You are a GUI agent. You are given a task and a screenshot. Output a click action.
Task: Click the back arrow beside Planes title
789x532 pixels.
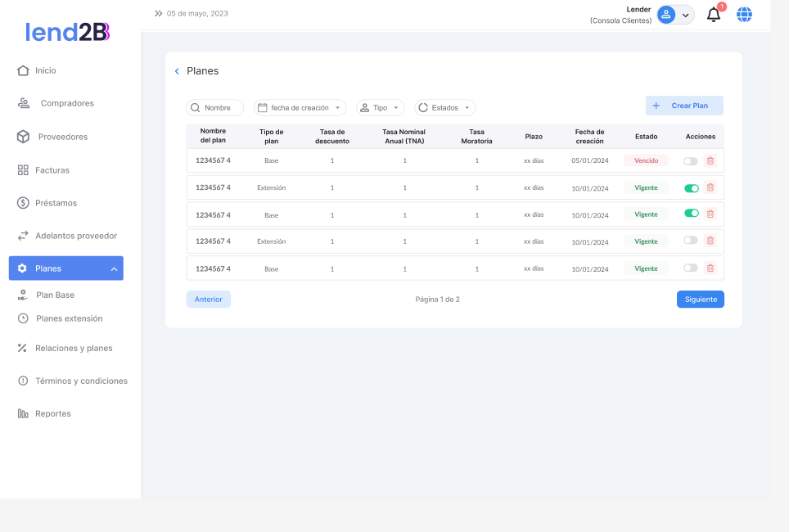click(177, 71)
